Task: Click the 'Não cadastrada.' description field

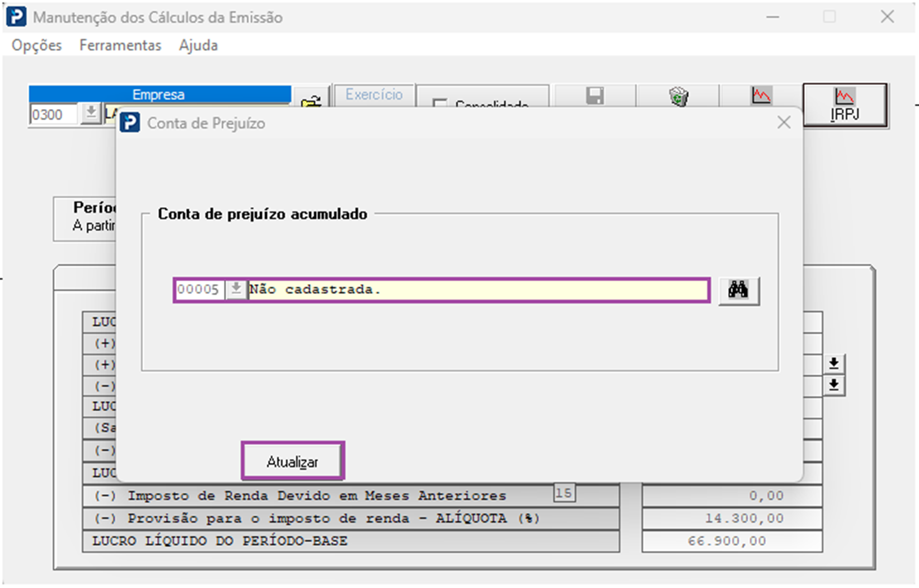Action: [478, 290]
